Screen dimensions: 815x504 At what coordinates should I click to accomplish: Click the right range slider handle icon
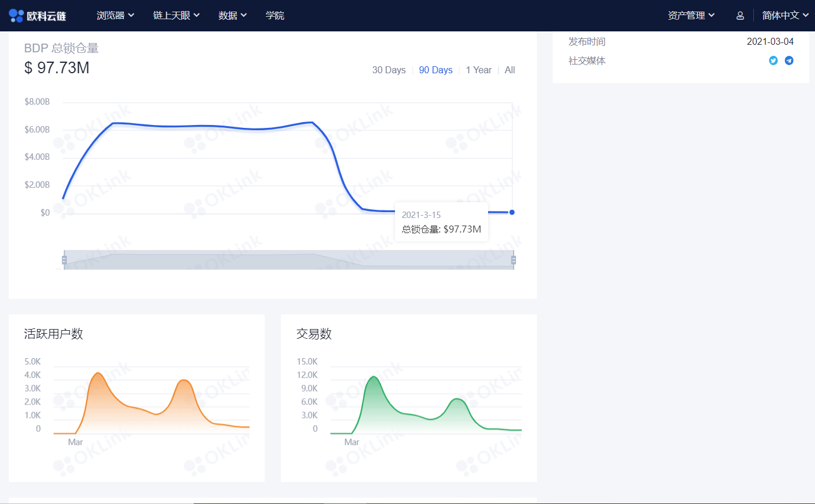point(513,259)
